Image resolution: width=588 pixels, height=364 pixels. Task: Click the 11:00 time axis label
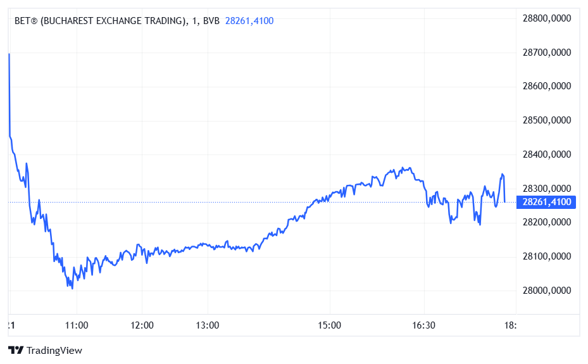tap(77, 325)
